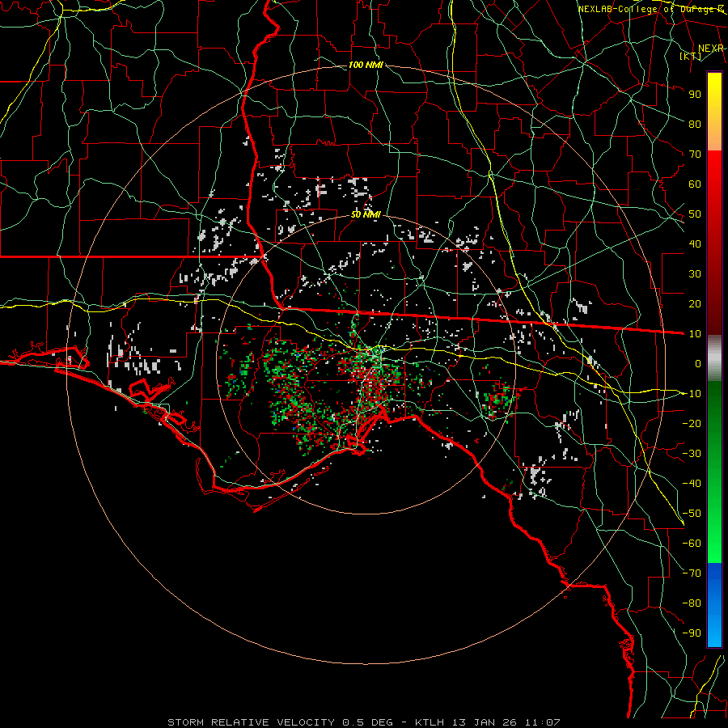Click the -10 value on velocity scale

(x=692, y=394)
